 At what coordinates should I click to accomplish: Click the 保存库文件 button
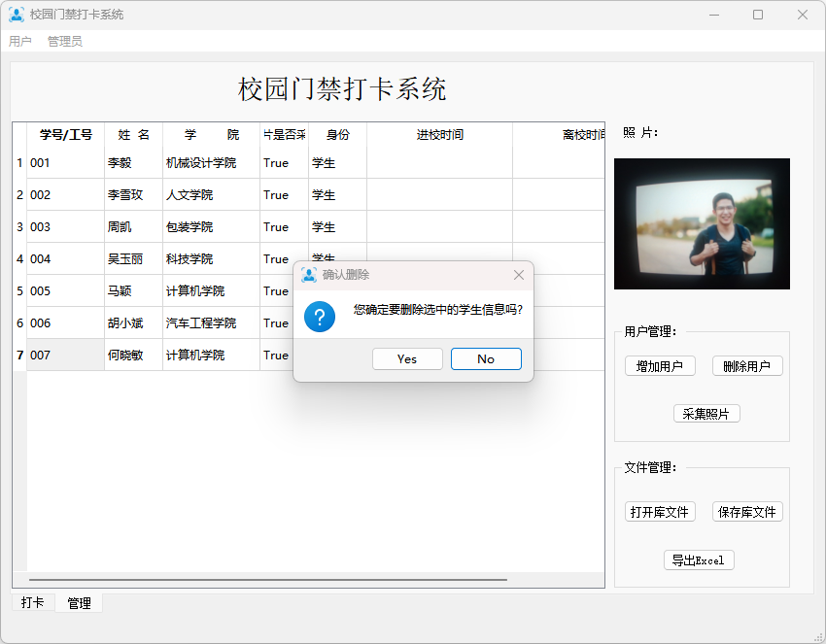(747, 512)
